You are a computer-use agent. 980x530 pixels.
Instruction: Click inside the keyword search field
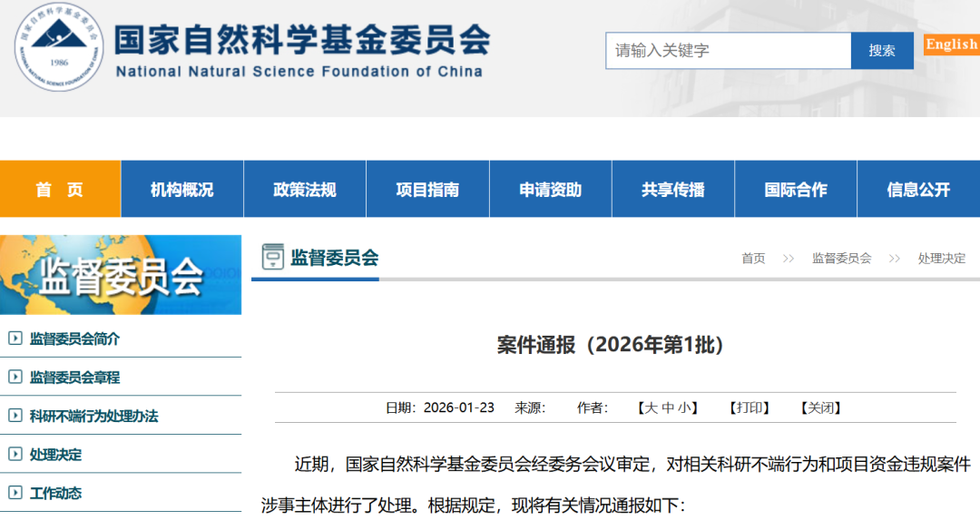726,50
